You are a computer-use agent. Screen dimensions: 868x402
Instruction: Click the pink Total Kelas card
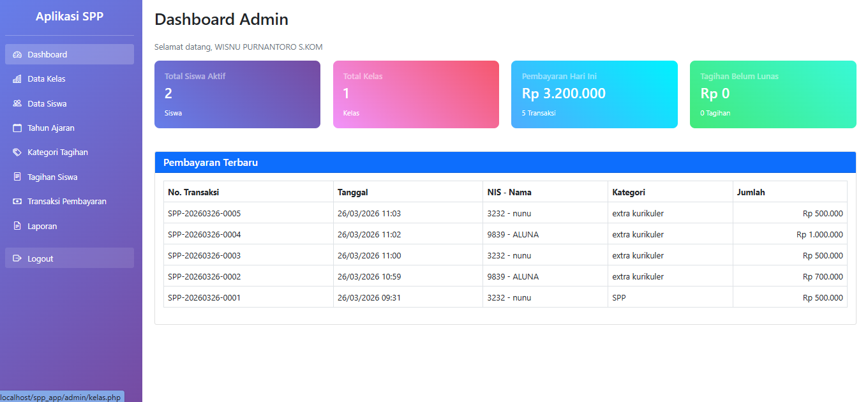(416, 94)
